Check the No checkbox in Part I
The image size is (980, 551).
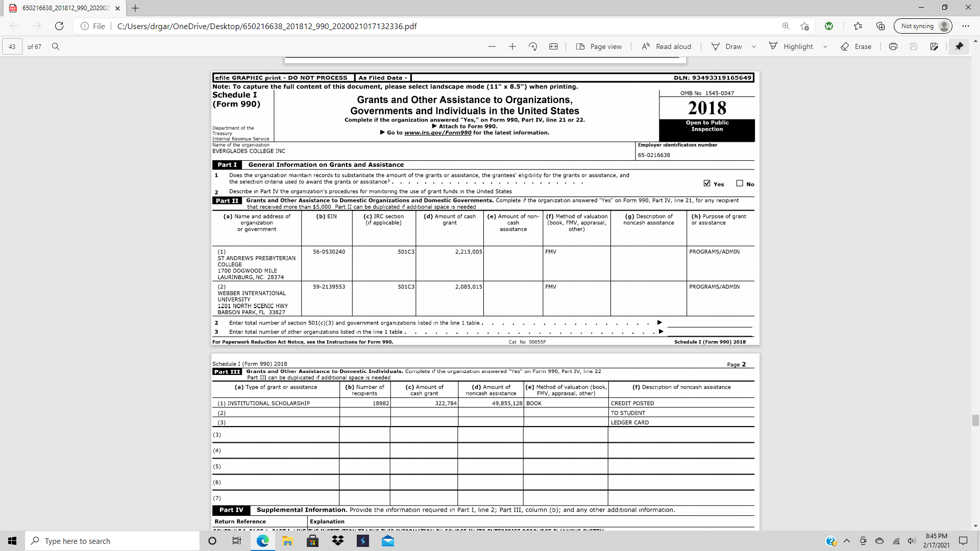pos(740,183)
